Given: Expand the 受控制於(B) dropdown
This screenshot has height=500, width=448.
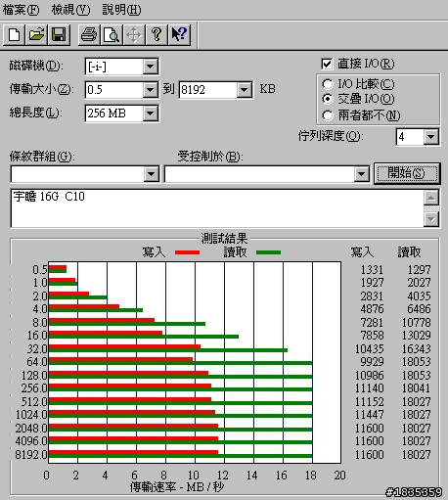Looking at the screenshot, I should point(361,174).
